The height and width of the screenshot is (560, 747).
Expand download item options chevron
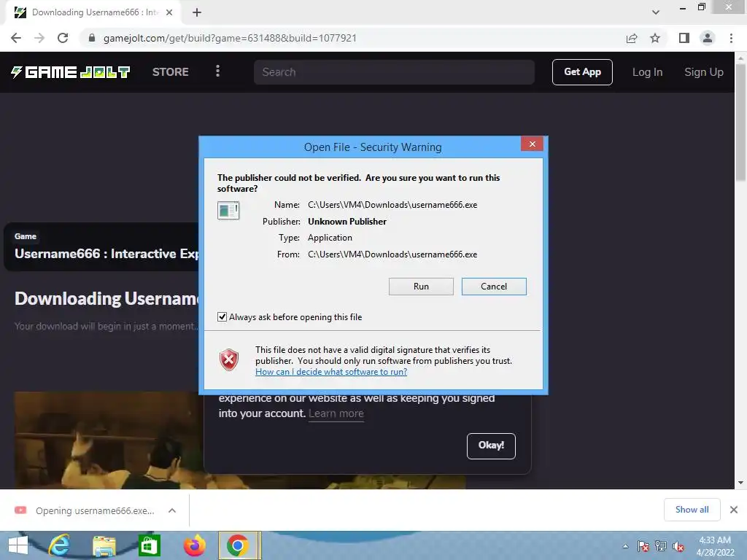pos(172,510)
